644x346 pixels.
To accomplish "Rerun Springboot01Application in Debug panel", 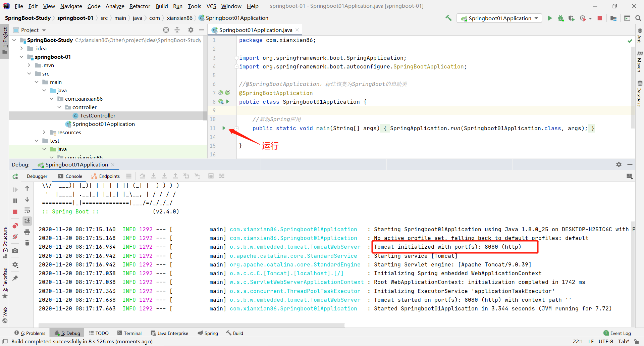I will (15, 177).
